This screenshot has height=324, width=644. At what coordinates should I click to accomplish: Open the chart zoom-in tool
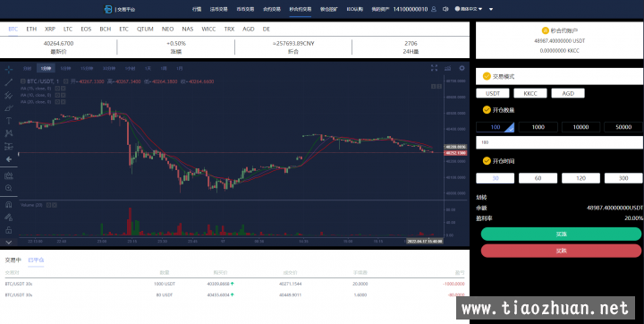point(9,188)
